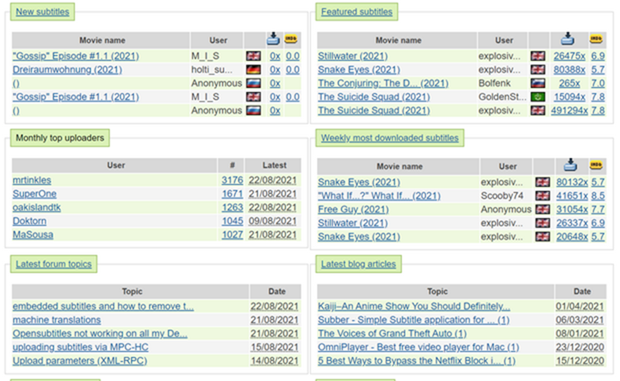Viewport: 620px width, 381px height.
Task: Open the Latest forum topics heading
Action: pyautogui.click(x=53, y=264)
